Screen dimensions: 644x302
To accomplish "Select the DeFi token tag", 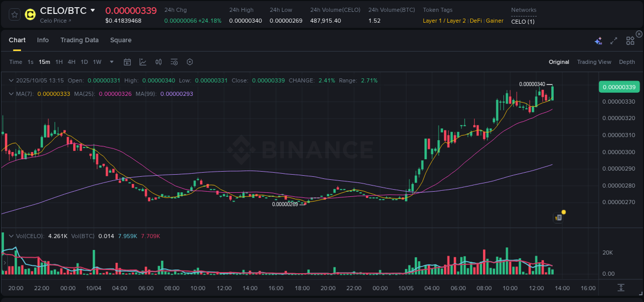I will (x=476, y=21).
